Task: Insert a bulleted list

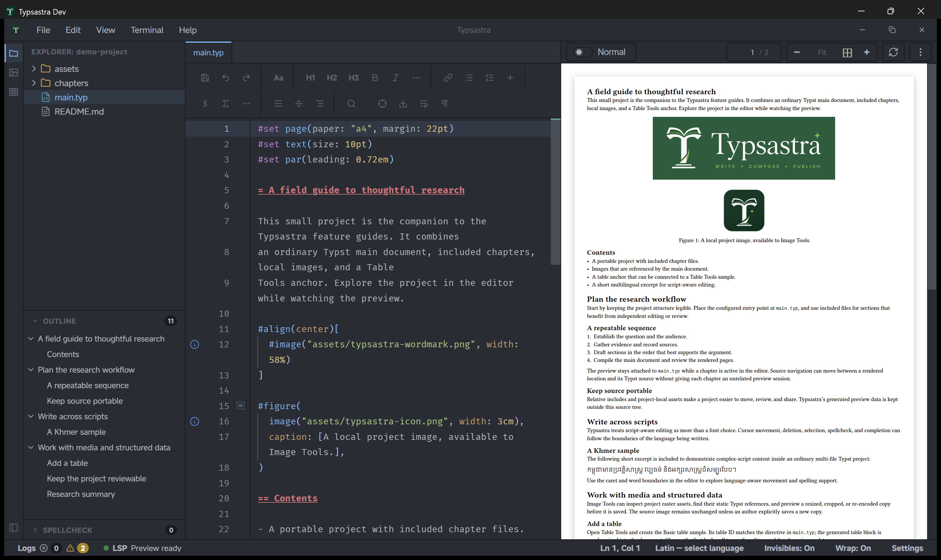Action: [x=469, y=78]
